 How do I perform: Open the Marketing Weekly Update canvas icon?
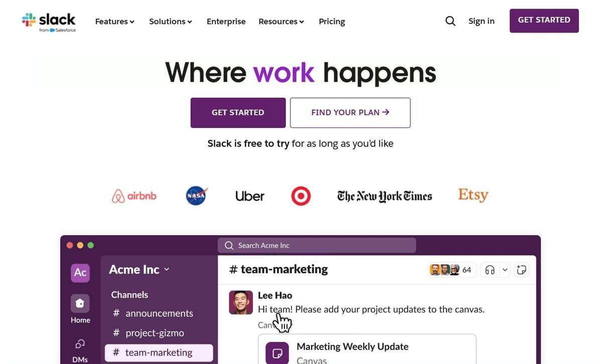click(276, 352)
